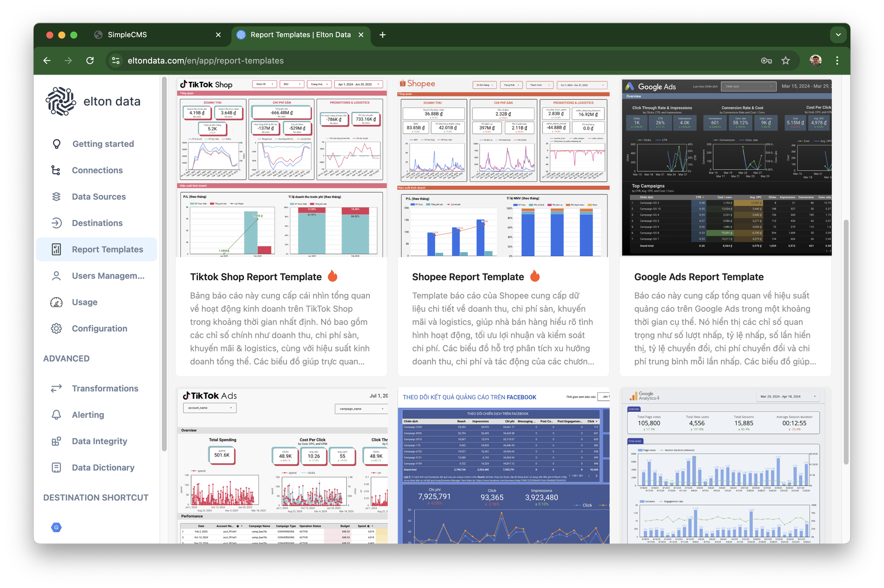
Task: Select the Report Templates | Elton Data tab
Action: 300,35
